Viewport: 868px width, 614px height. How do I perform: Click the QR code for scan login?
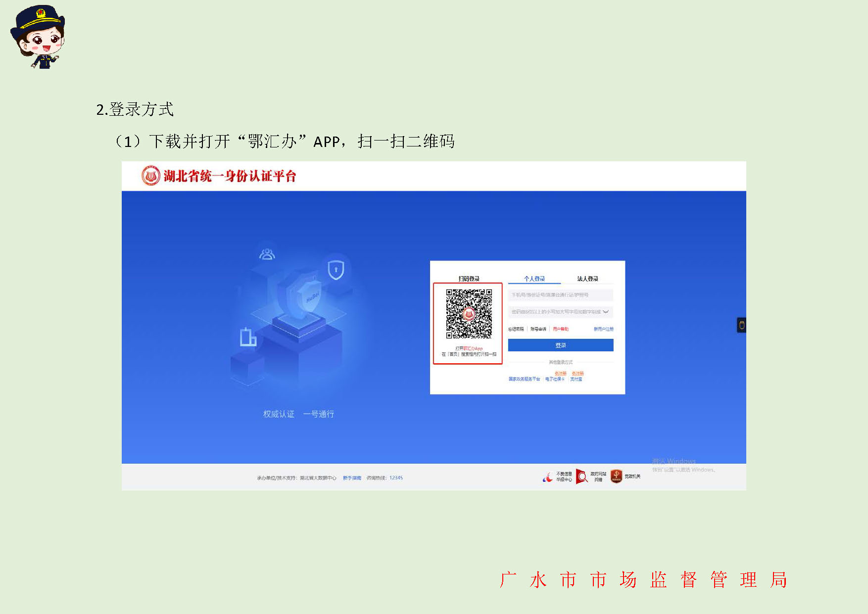468,314
